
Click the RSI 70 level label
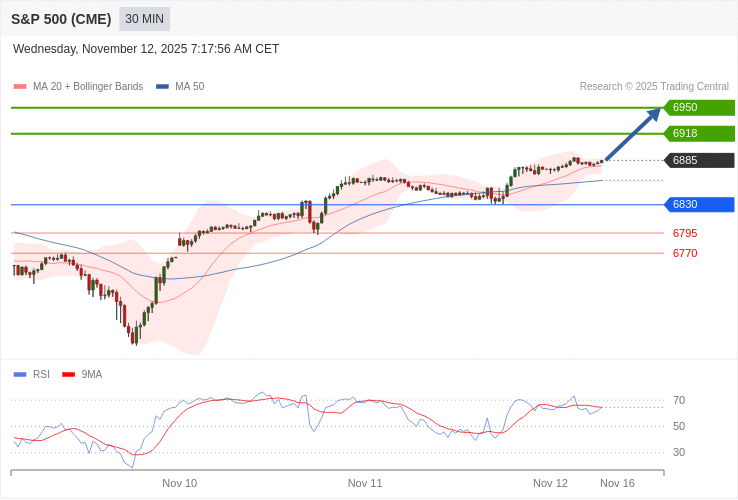pyautogui.click(x=679, y=401)
